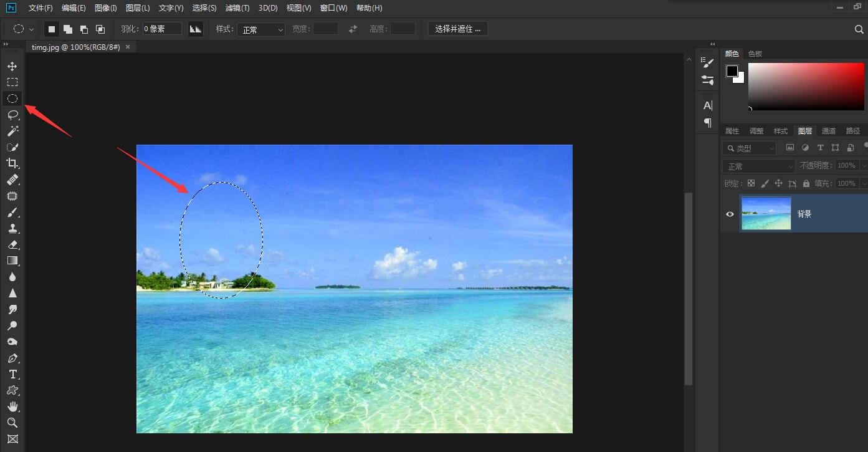Select the Magic Wand tool
This screenshot has height=452, width=868.
pyautogui.click(x=12, y=130)
